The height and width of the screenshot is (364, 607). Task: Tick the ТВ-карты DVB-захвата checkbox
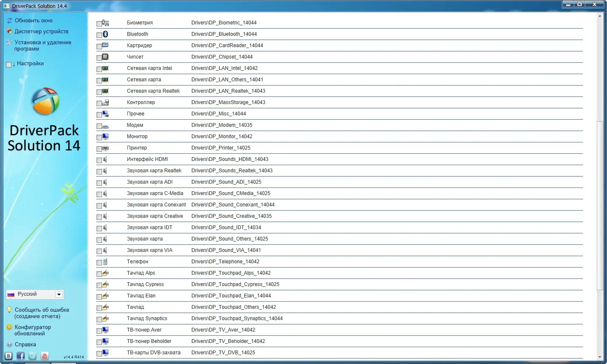click(x=99, y=353)
